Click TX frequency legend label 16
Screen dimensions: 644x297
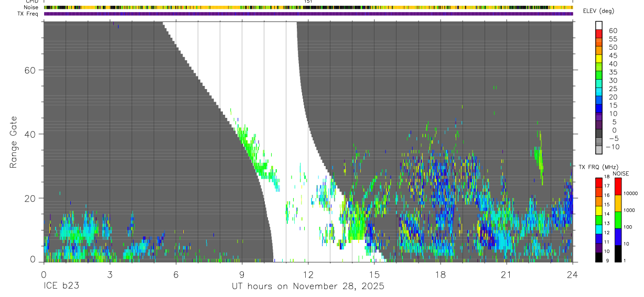tap(607, 195)
